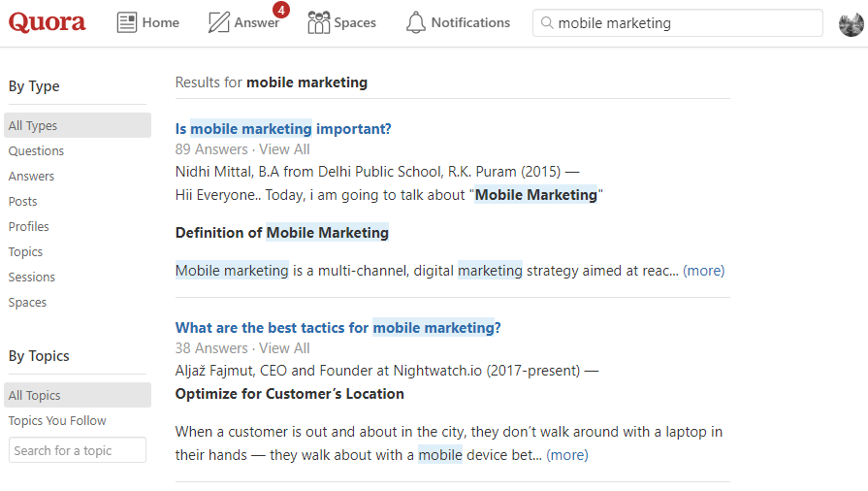868x491 pixels.
Task: Open the profile avatar menu
Action: (x=851, y=23)
